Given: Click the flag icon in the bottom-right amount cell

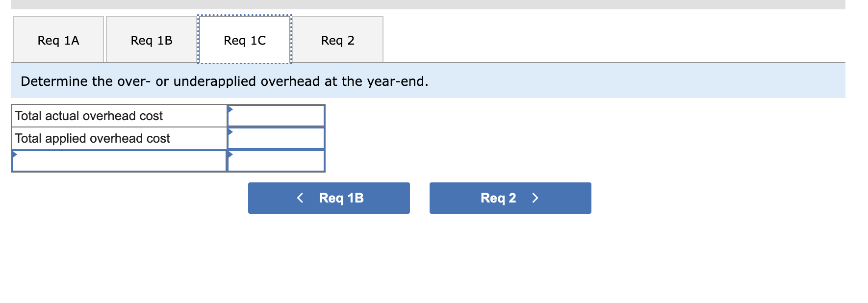Looking at the screenshot, I should point(230,153).
